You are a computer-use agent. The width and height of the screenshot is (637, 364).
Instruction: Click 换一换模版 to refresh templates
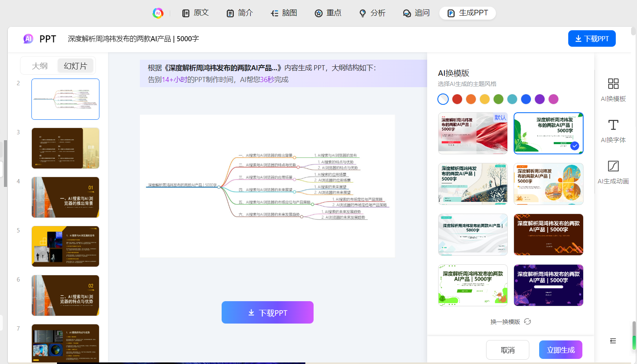tap(505, 322)
